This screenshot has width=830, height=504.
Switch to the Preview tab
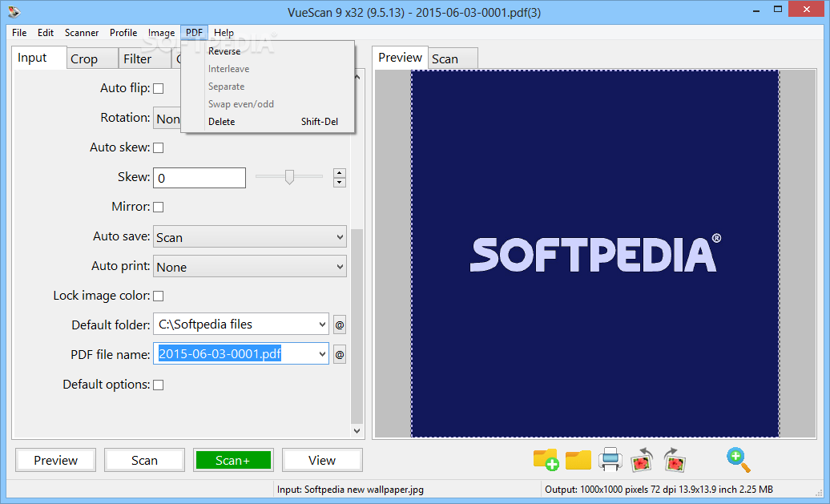[x=400, y=58]
